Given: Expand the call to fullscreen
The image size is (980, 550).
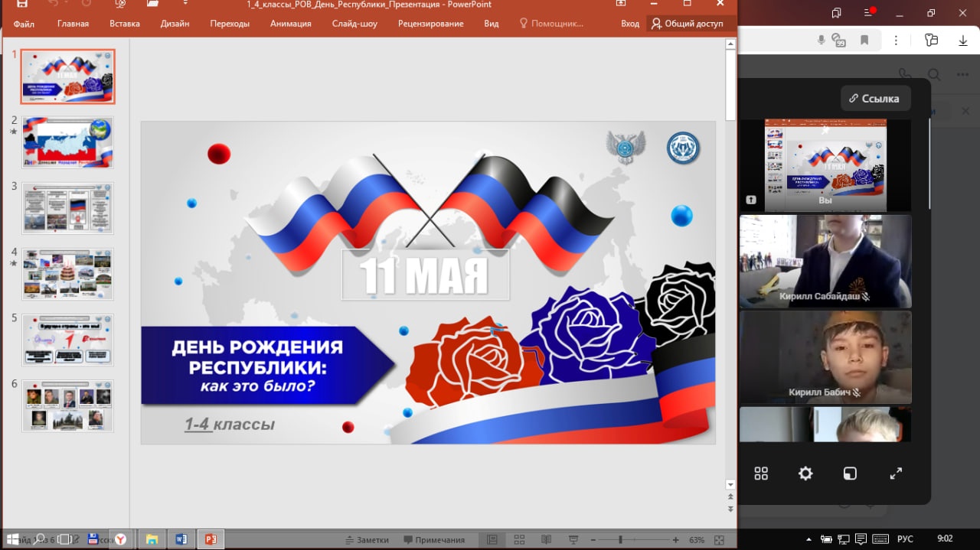Looking at the screenshot, I should pyautogui.click(x=896, y=474).
